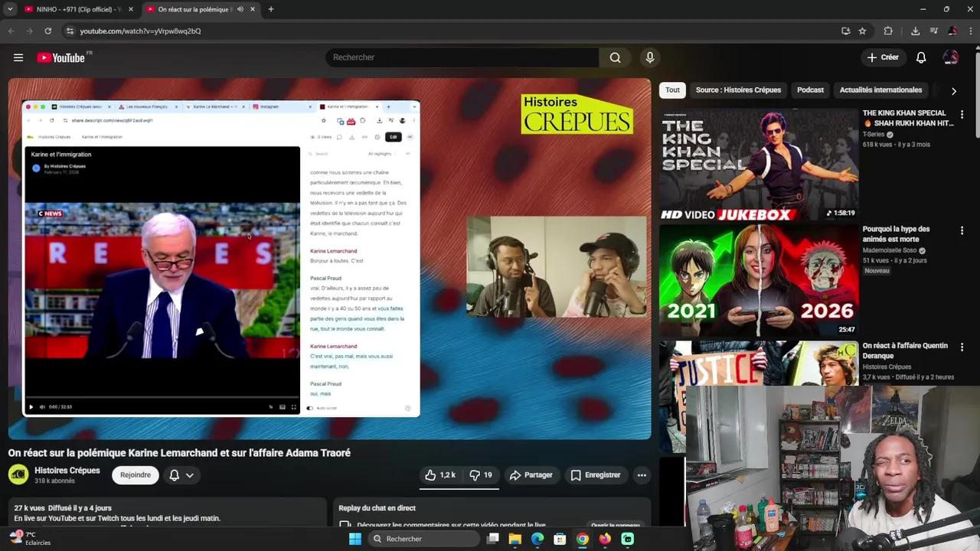The width and height of the screenshot is (980, 551).
Task: Click the search magnifier button
Action: pyautogui.click(x=615, y=57)
